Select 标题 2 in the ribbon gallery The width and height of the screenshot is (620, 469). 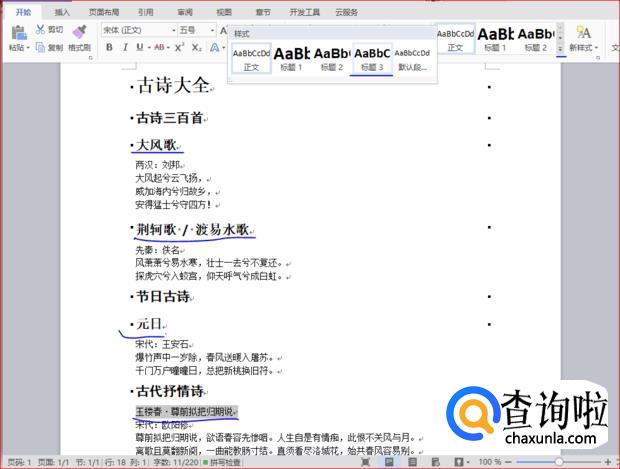(x=535, y=40)
